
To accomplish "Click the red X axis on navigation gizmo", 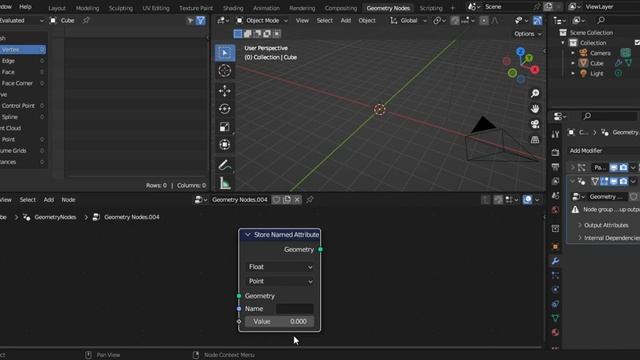I will tap(535, 70).
